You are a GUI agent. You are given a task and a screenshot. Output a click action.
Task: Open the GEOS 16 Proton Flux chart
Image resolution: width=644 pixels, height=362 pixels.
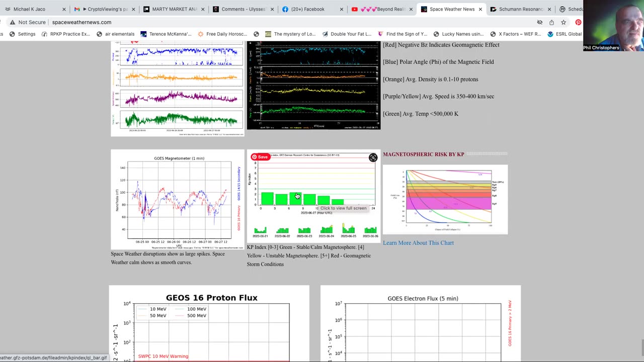click(x=209, y=324)
